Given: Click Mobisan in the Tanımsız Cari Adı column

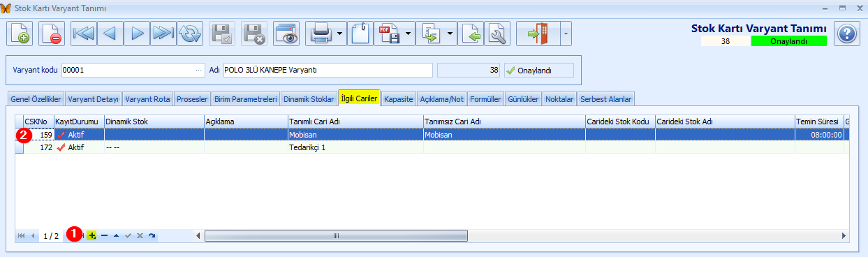Looking at the screenshot, I should point(504,135).
